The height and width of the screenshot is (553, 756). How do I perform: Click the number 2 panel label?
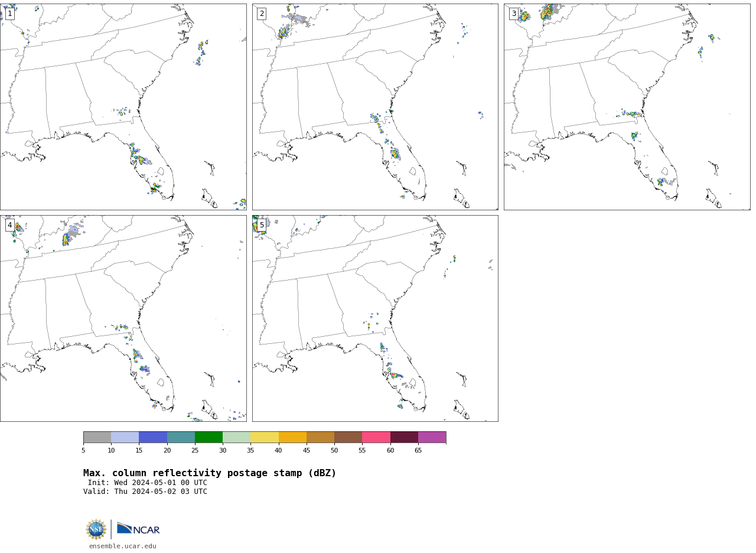click(x=262, y=14)
